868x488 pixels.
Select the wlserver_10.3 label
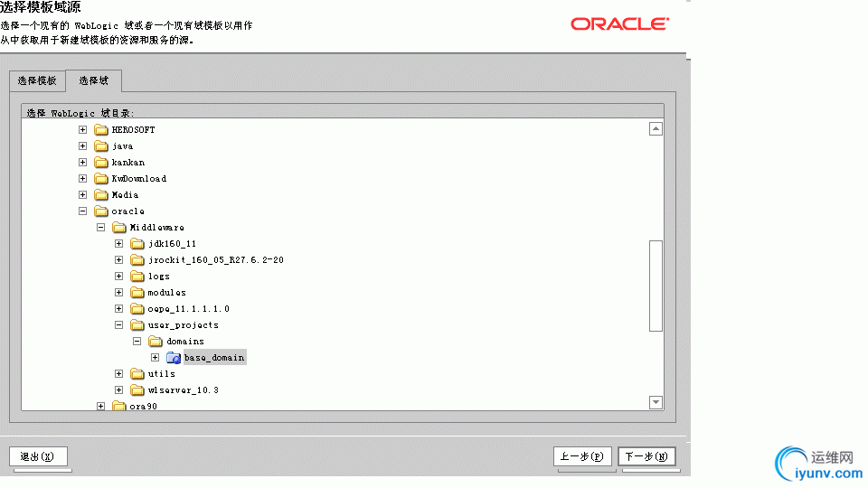pyautogui.click(x=184, y=390)
